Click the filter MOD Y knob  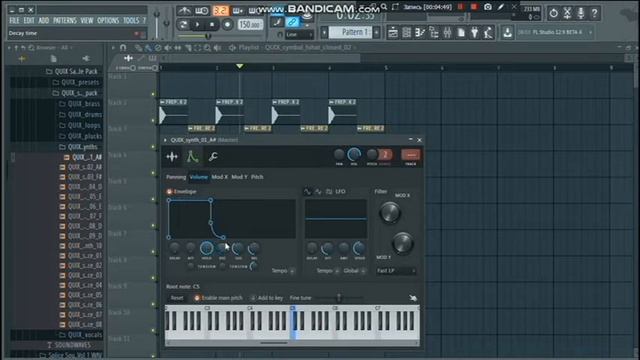click(402, 243)
